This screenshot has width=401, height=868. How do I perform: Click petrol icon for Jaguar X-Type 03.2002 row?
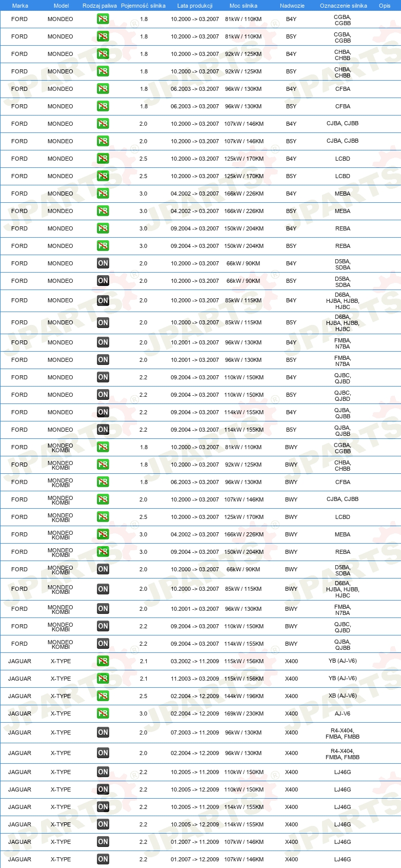click(x=103, y=661)
